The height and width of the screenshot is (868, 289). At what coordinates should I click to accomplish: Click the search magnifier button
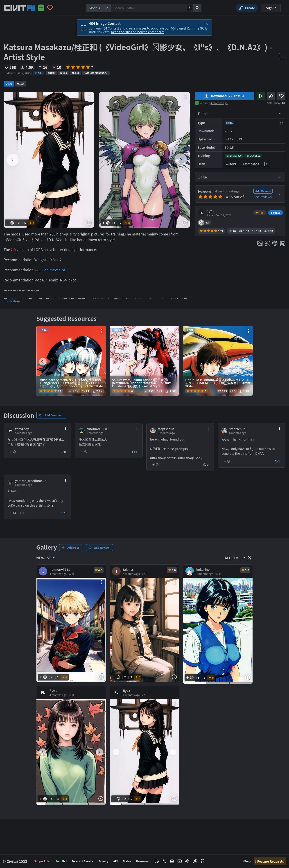click(197, 8)
